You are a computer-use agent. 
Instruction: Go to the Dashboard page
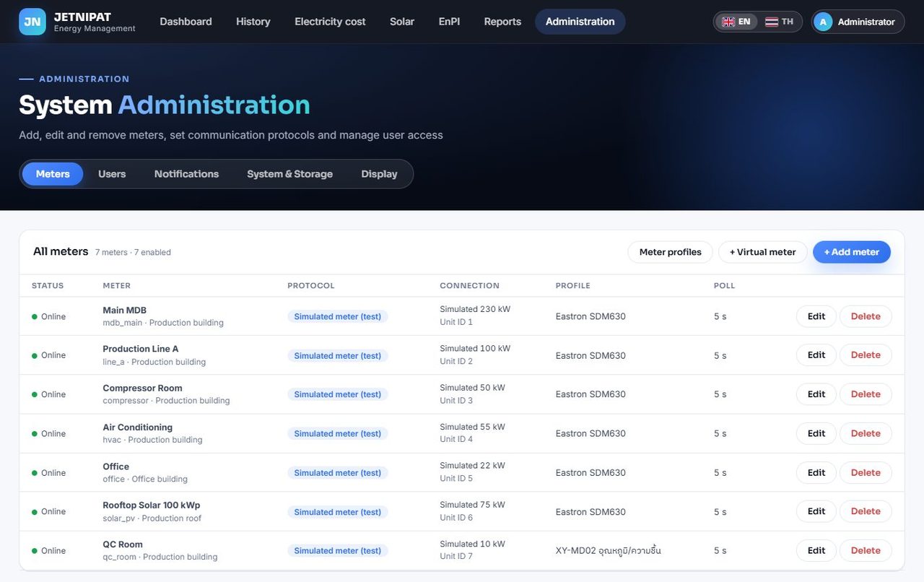[186, 22]
